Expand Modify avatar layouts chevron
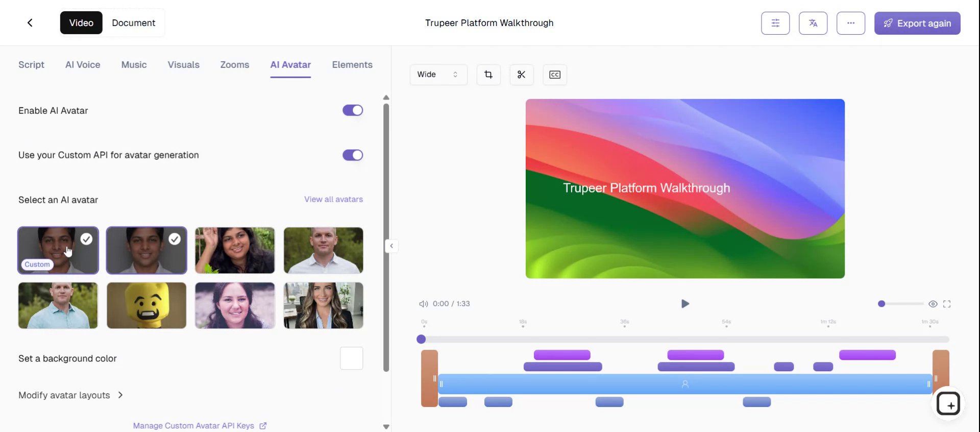The image size is (980, 432). [120, 395]
